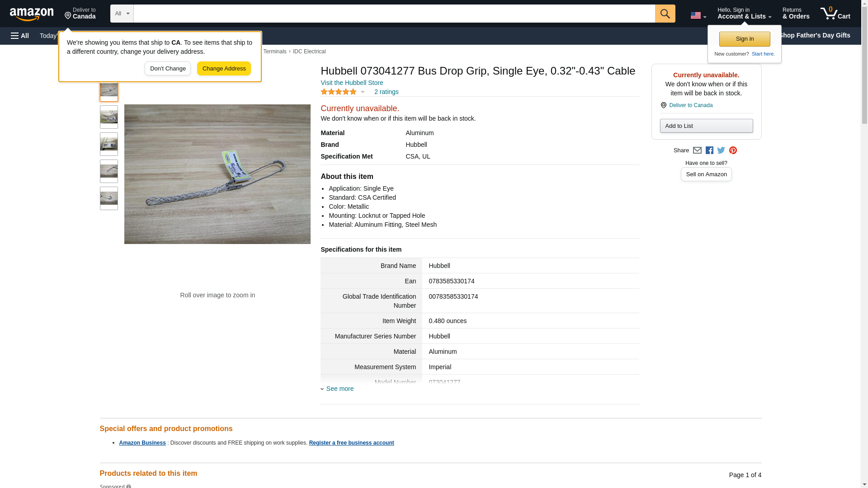Expand See more specifications
This screenshot has height=488, width=868.
(340, 389)
